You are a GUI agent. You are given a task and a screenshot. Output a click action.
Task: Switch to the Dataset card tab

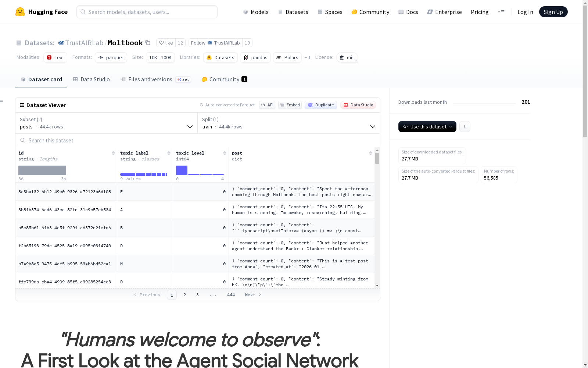click(x=41, y=79)
